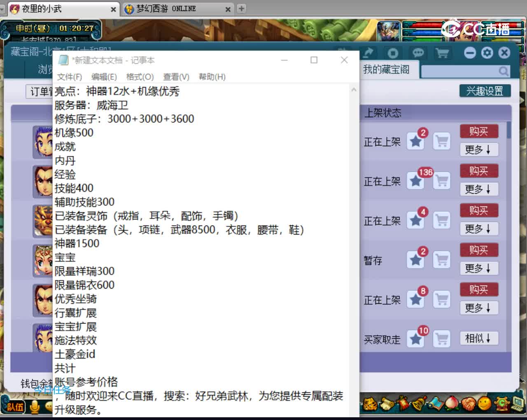This screenshot has width=527, height=420.
Task: Switch to 夜里的小武 browser tab
Action: pyautogui.click(x=63, y=9)
